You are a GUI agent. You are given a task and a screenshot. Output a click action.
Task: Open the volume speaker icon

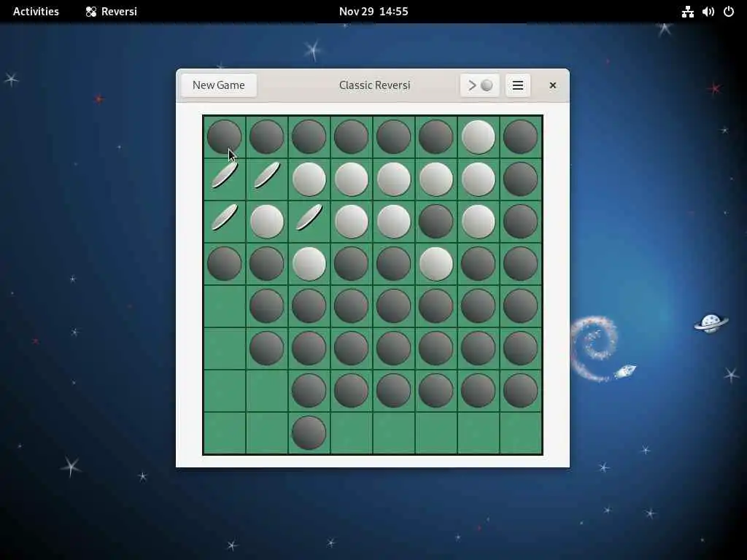pyautogui.click(x=708, y=12)
